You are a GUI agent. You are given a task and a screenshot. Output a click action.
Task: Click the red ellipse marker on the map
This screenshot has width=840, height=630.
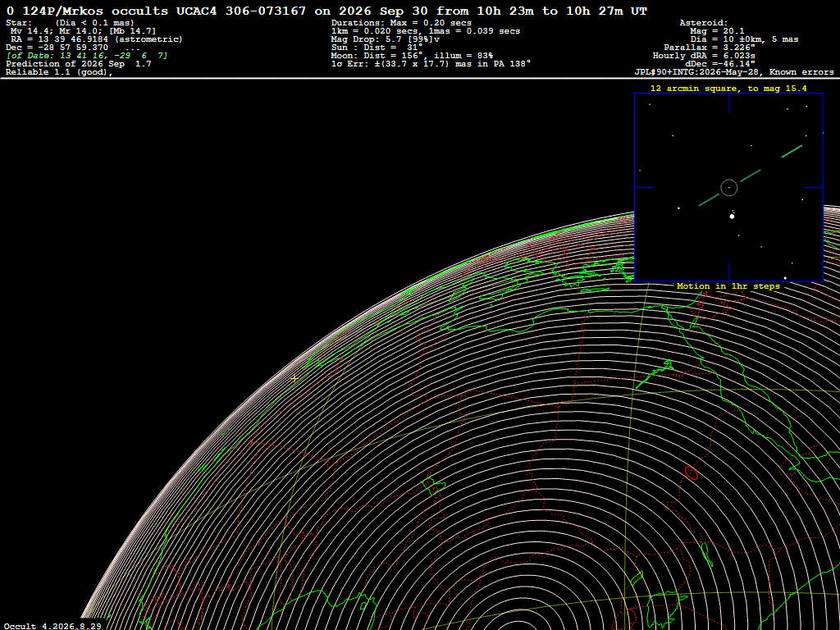[692, 472]
